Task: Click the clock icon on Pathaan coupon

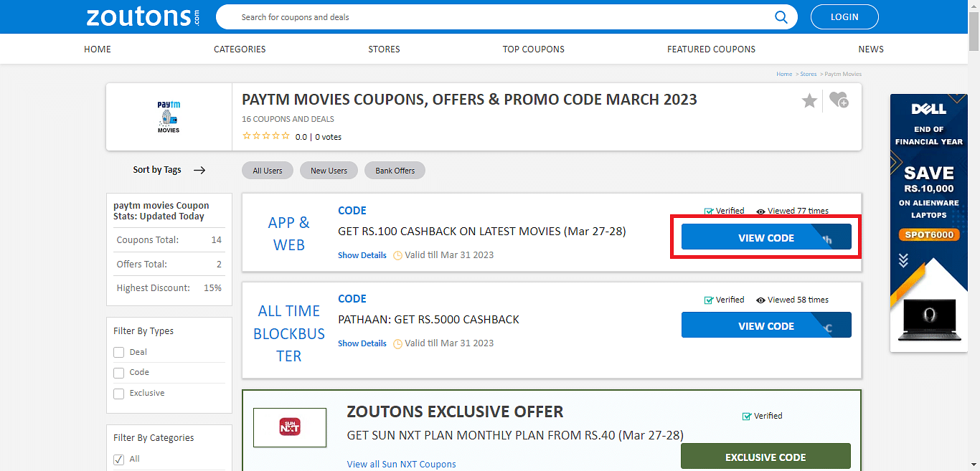Action: [398, 343]
